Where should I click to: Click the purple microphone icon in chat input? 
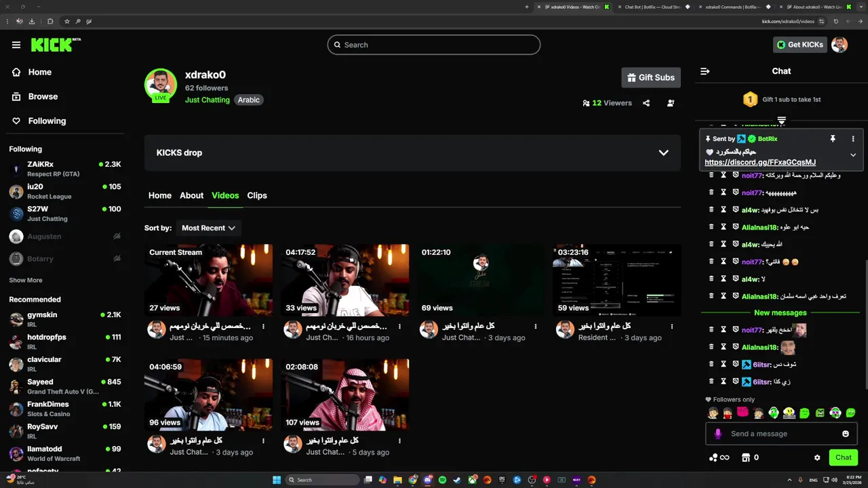coord(718,434)
